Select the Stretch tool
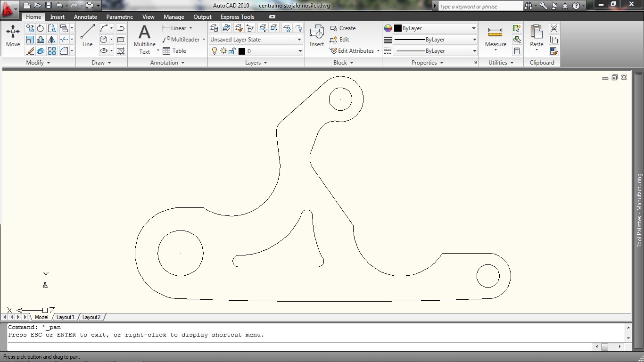Screen dimensions: 644x362 pos(52,28)
